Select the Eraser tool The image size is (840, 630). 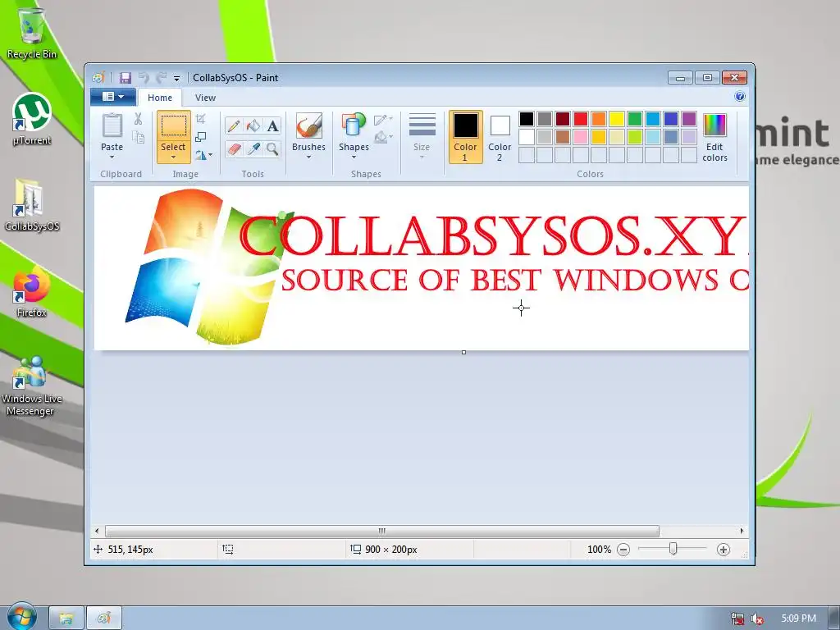(234, 148)
